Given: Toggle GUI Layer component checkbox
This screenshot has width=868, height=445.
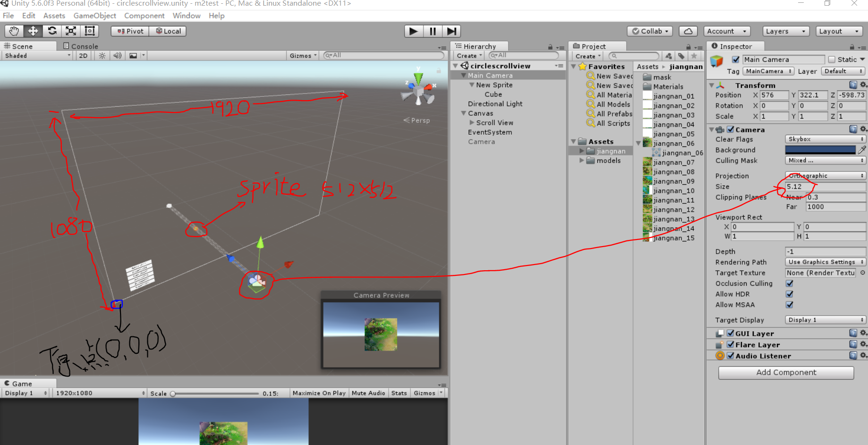Looking at the screenshot, I should pos(730,333).
